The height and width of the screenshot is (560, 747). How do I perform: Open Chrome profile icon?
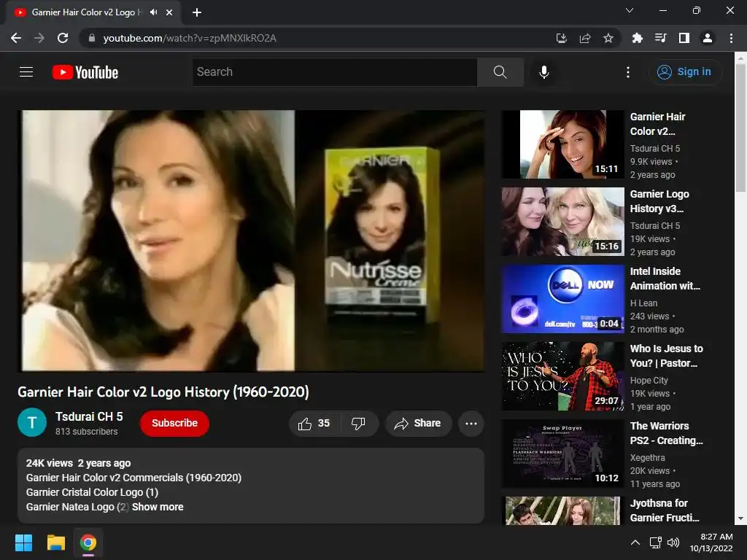(x=708, y=38)
